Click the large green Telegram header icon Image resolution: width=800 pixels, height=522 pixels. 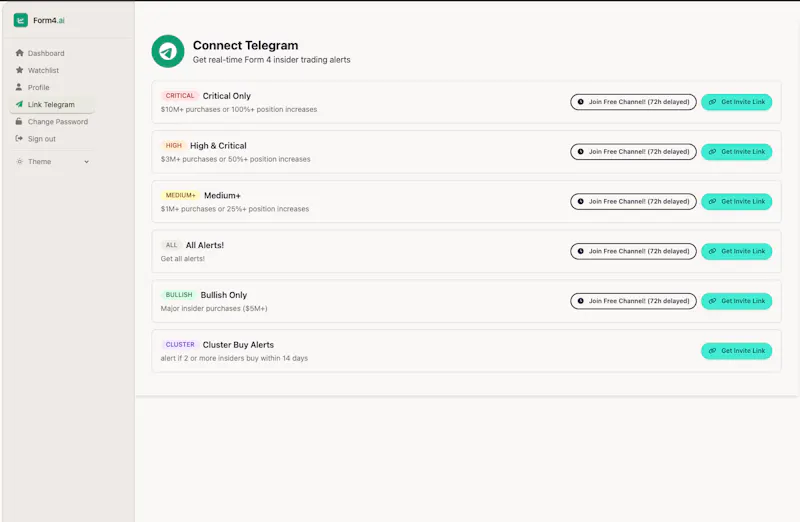(168, 51)
